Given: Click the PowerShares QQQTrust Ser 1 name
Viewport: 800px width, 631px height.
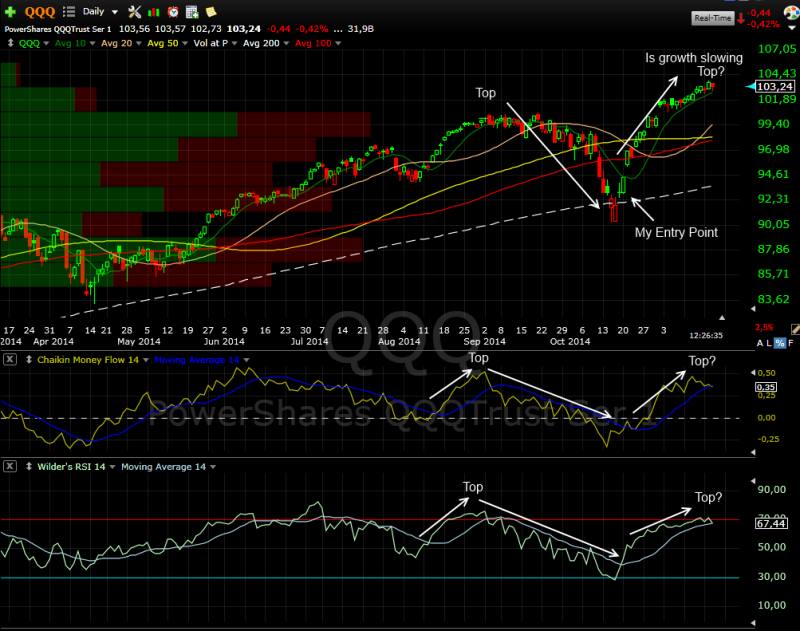Looking at the screenshot, I should [58, 29].
